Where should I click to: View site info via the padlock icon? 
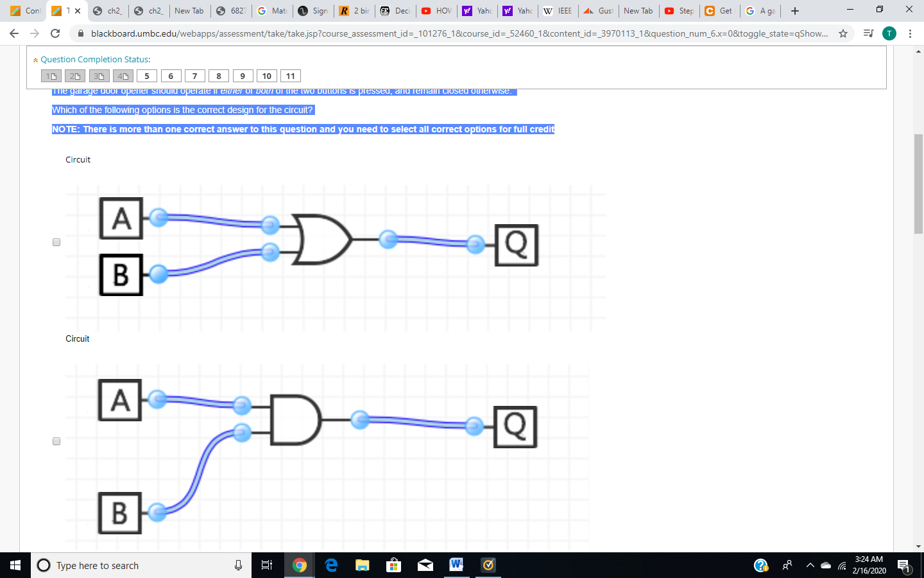pos(80,33)
